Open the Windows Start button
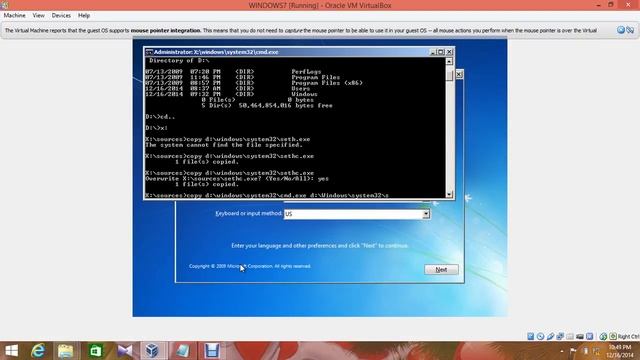640x360 pixels. (11, 351)
